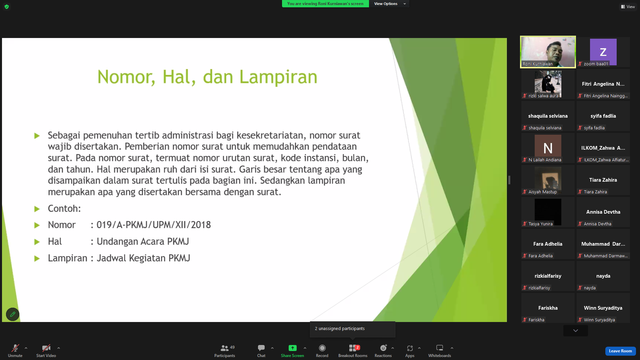Open Breakout Rooms

[x=353, y=350]
